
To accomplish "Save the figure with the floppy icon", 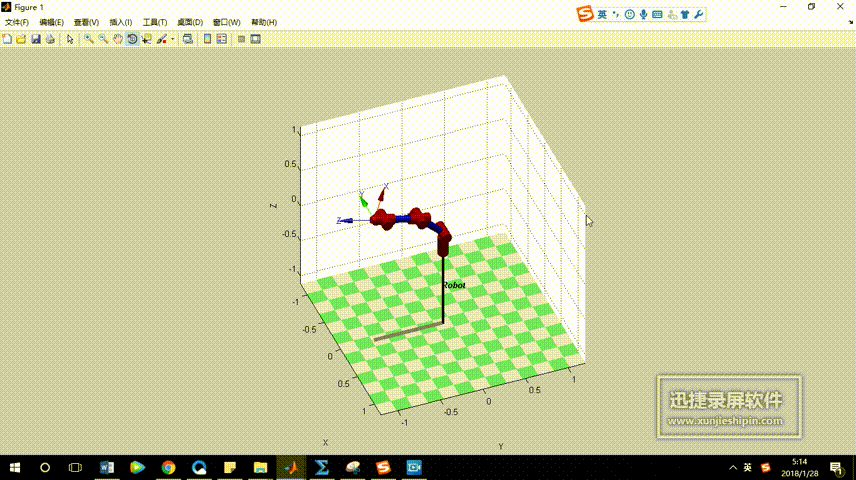I will pos(36,39).
